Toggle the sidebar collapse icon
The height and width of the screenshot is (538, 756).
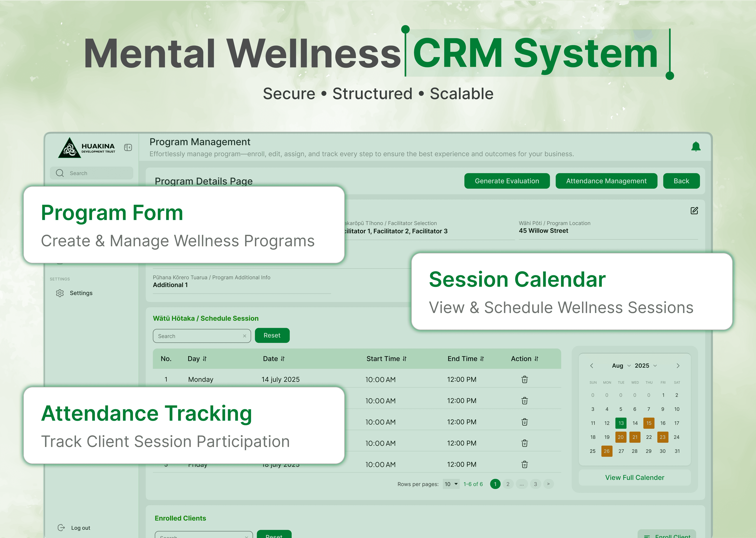point(128,147)
